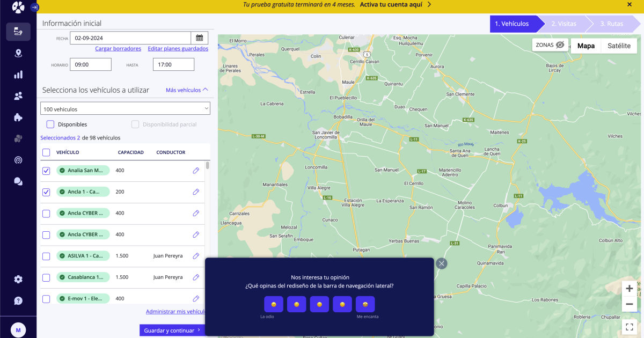This screenshot has height=338, width=644.
Task: Open Cargar borradores link
Action: coord(118,48)
